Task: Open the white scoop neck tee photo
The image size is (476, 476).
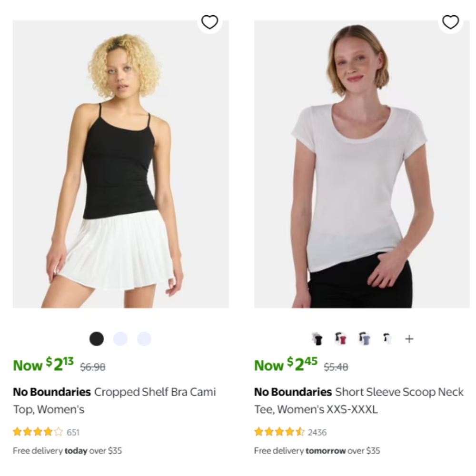Action: (362, 164)
